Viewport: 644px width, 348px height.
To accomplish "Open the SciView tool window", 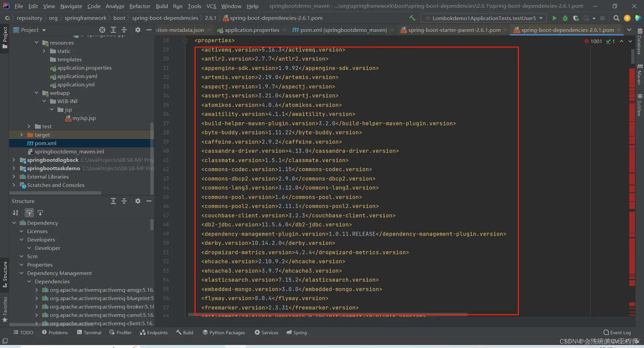I will tap(640, 105).
